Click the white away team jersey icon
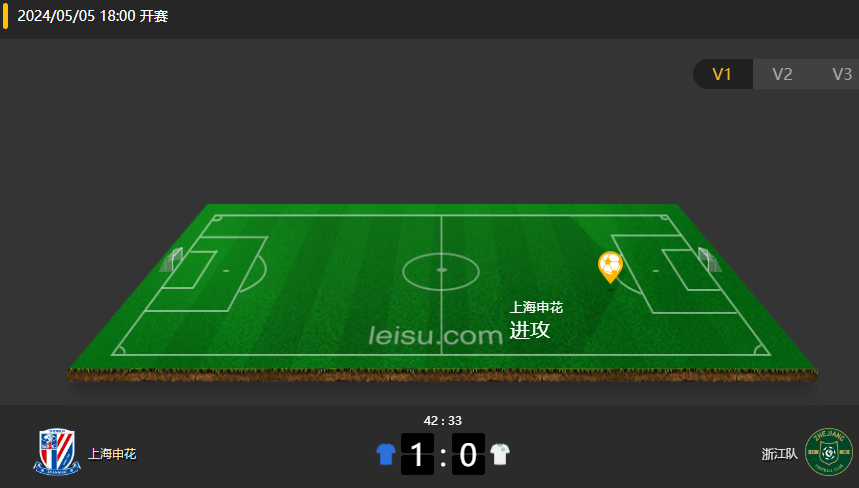The width and height of the screenshot is (859, 488). coord(500,454)
